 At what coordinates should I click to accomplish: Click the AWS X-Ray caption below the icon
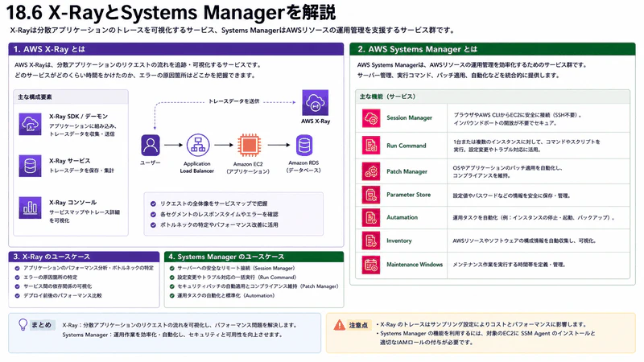pos(316,121)
